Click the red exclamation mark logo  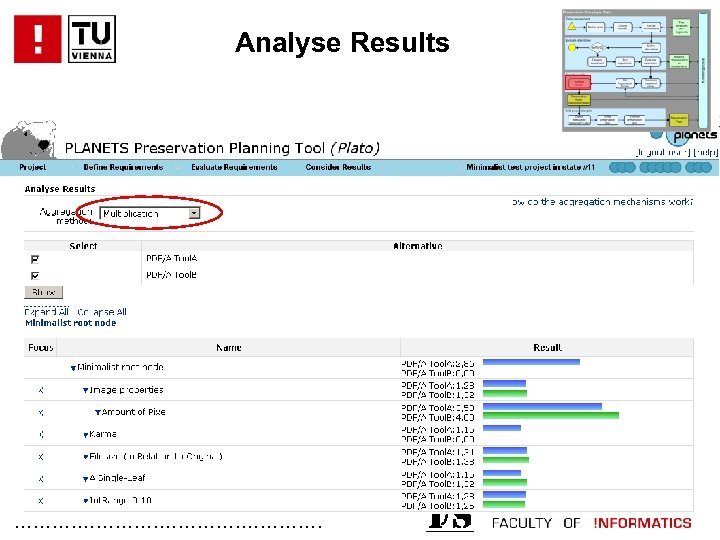[38, 39]
